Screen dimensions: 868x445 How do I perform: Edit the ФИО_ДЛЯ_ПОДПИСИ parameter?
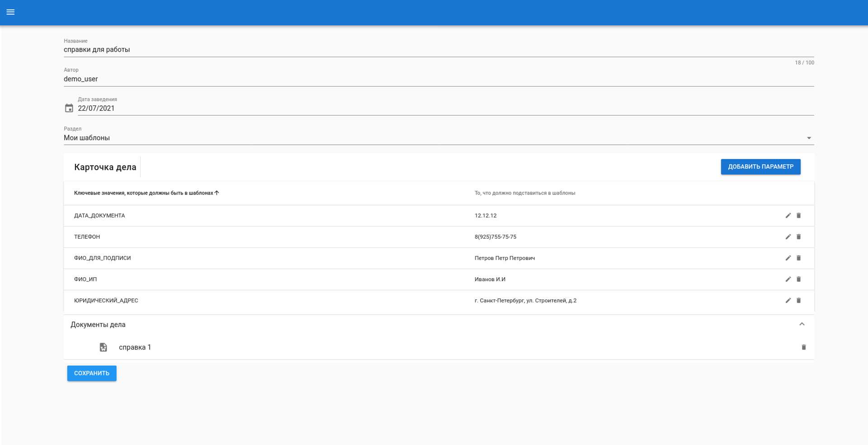point(788,258)
